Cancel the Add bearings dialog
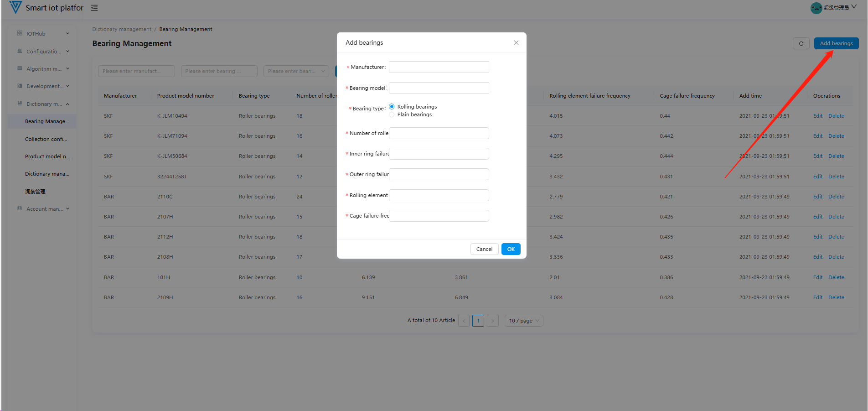This screenshot has height=411, width=868. pyautogui.click(x=484, y=249)
